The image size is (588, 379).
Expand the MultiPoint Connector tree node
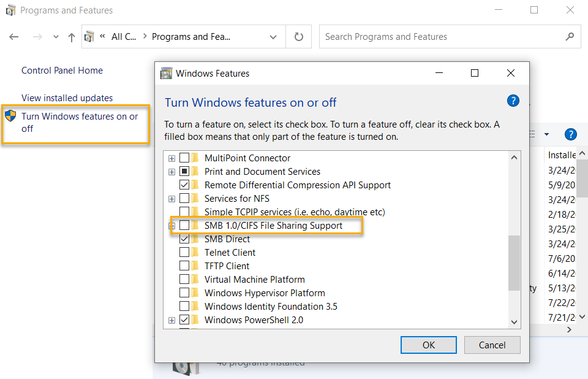click(x=172, y=158)
